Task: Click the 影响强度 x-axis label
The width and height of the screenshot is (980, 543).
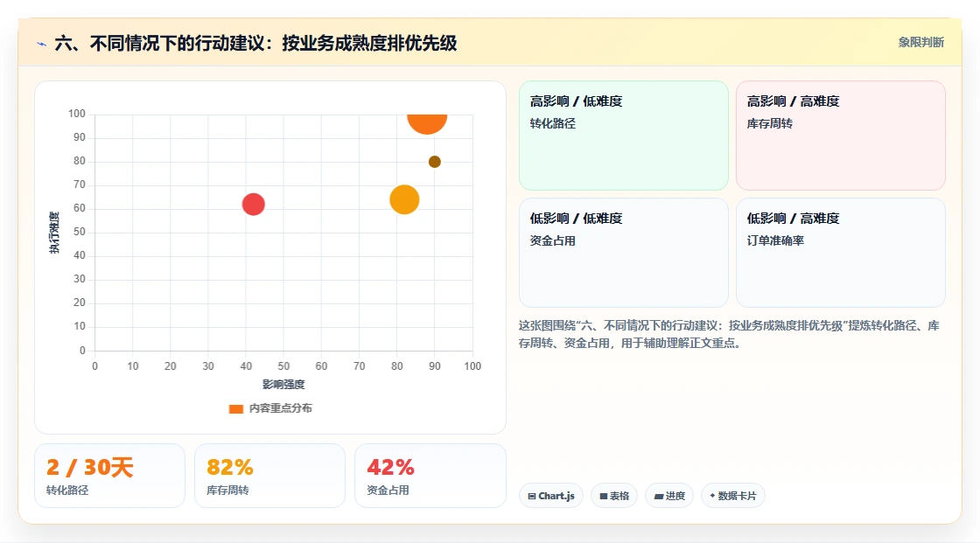Action: pos(283,384)
